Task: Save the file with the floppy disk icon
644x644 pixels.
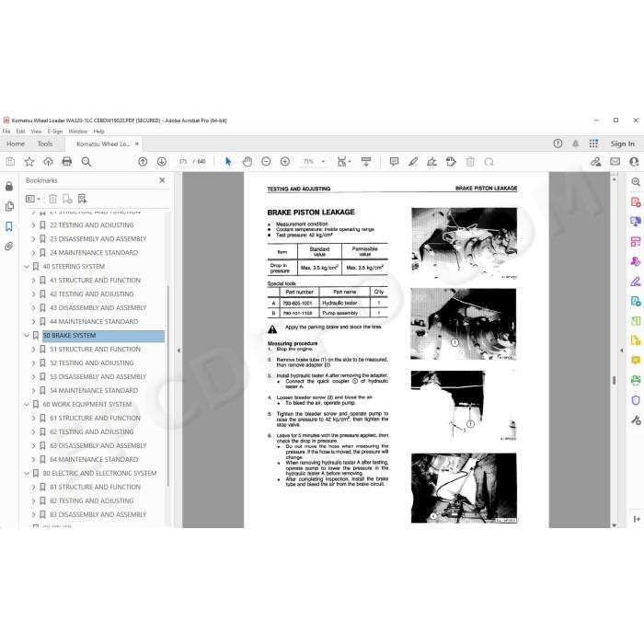Action: click(x=10, y=162)
